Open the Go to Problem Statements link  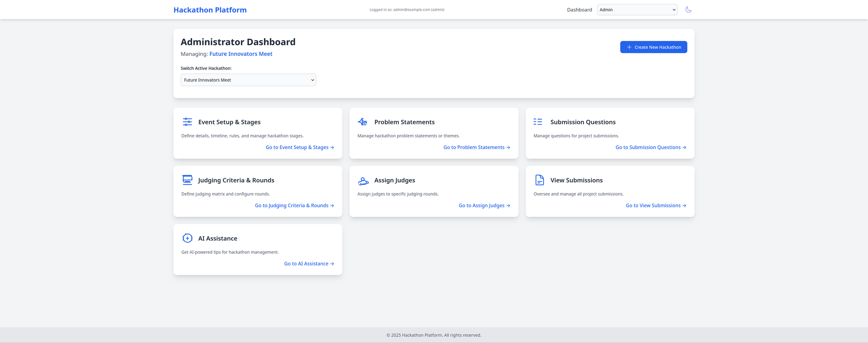tap(477, 147)
